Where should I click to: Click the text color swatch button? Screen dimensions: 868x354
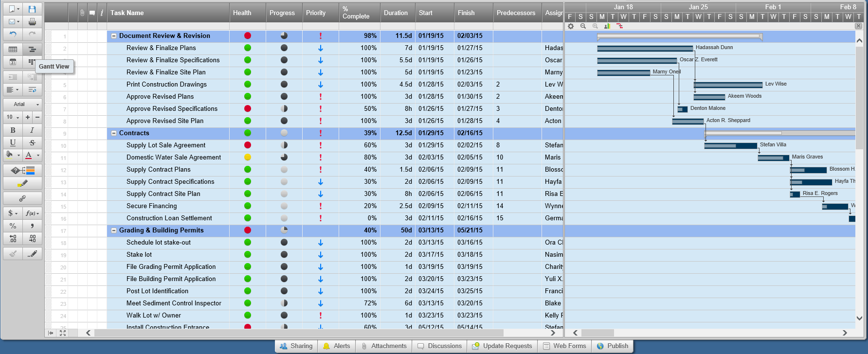(29, 156)
